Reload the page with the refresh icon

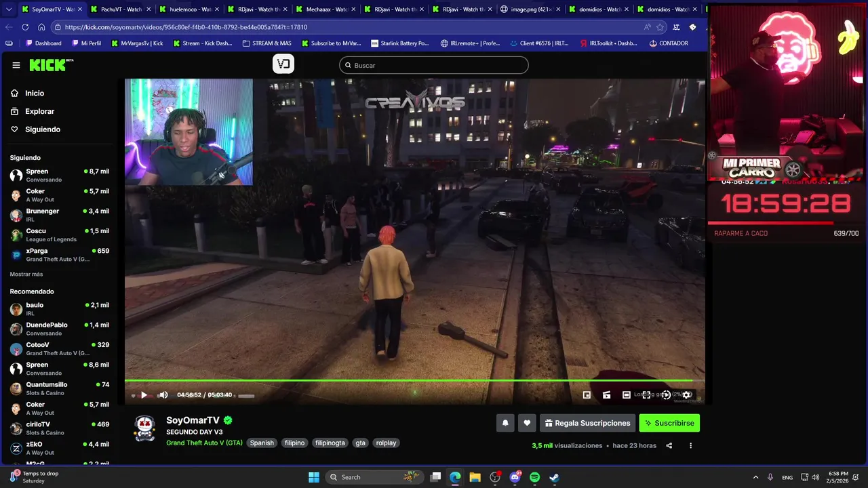[x=25, y=27]
